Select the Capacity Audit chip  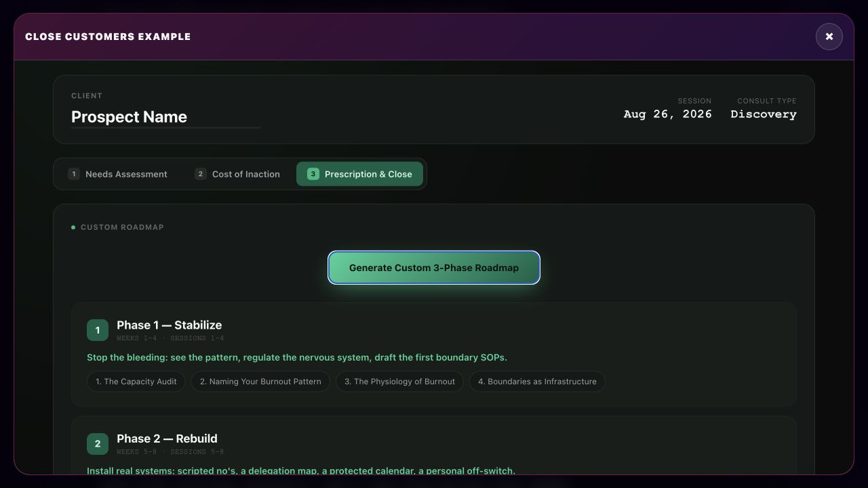point(136,382)
